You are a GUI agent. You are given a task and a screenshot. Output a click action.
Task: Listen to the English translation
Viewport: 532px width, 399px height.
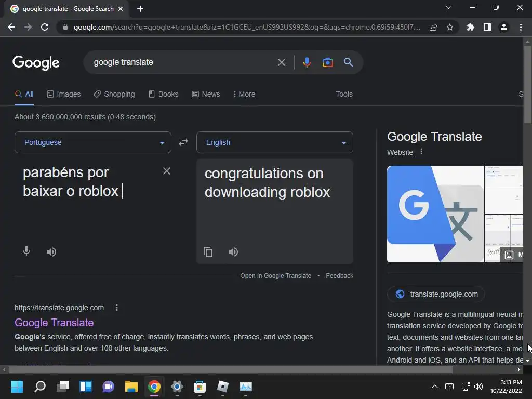(233, 252)
